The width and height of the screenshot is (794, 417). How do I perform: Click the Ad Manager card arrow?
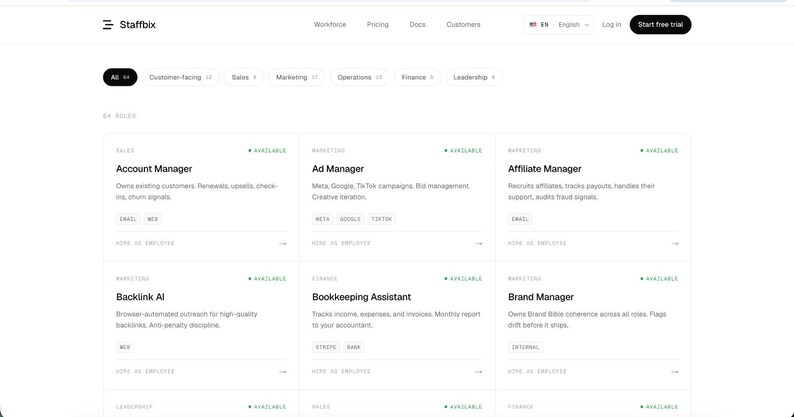tap(479, 244)
